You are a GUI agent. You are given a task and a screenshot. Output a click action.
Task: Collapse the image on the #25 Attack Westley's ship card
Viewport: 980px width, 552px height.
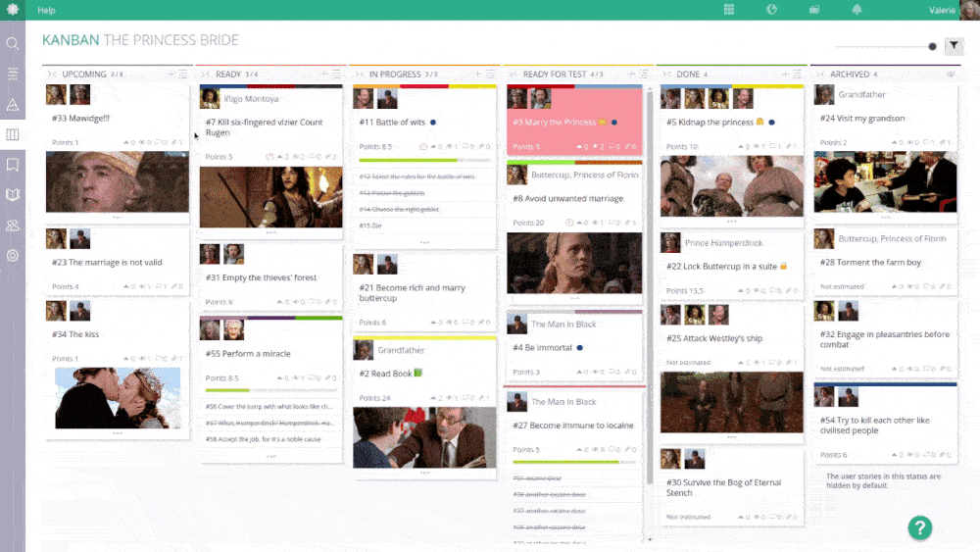pyautogui.click(x=732, y=436)
